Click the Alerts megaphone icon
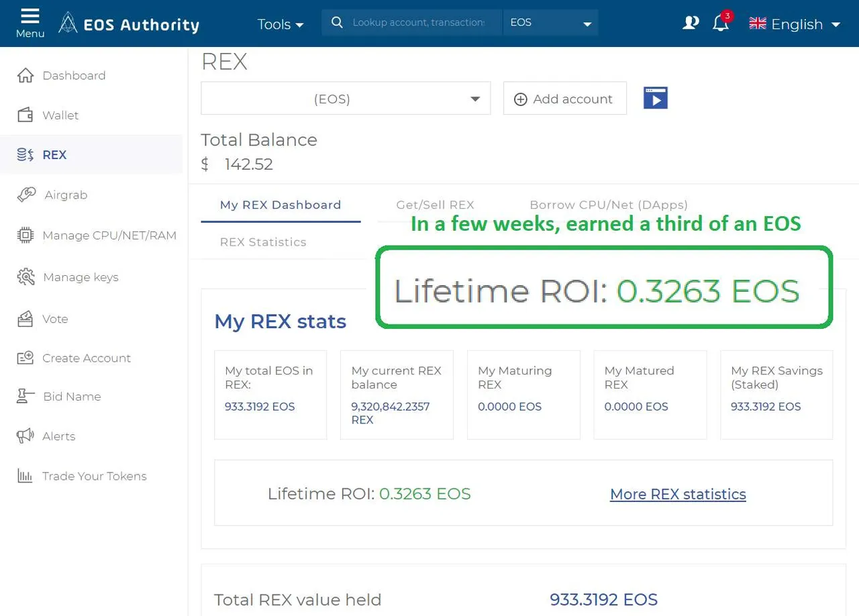The height and width of the screenshot is (616, 859). (26, 435)
